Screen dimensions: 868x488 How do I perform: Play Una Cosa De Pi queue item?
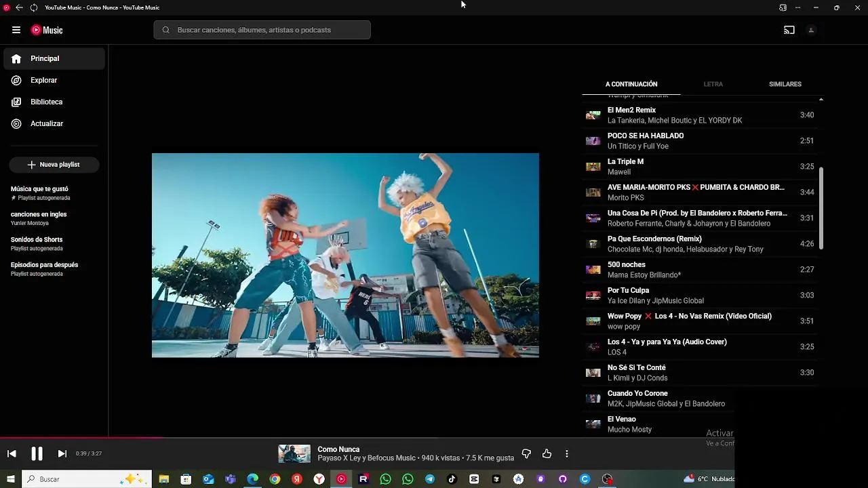[701, 218]
